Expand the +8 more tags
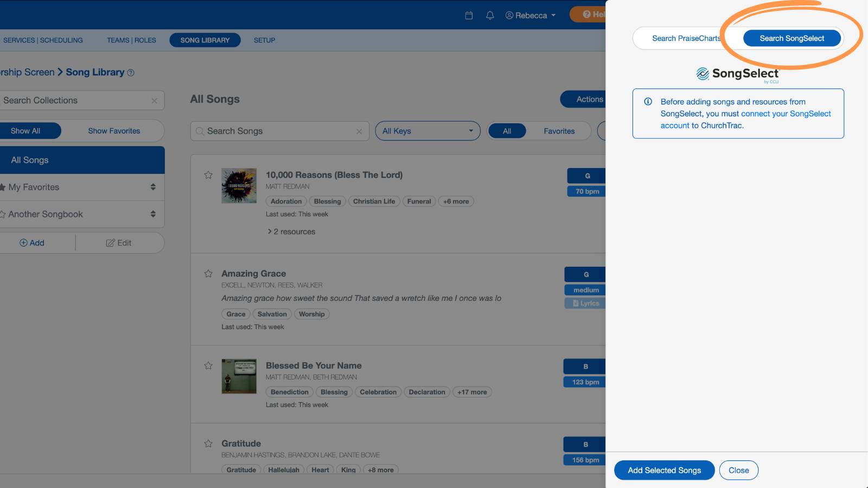This screenshot has width=868, height=488. [381, 470]
